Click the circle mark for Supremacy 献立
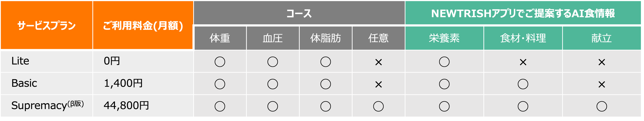 point(602,106)
